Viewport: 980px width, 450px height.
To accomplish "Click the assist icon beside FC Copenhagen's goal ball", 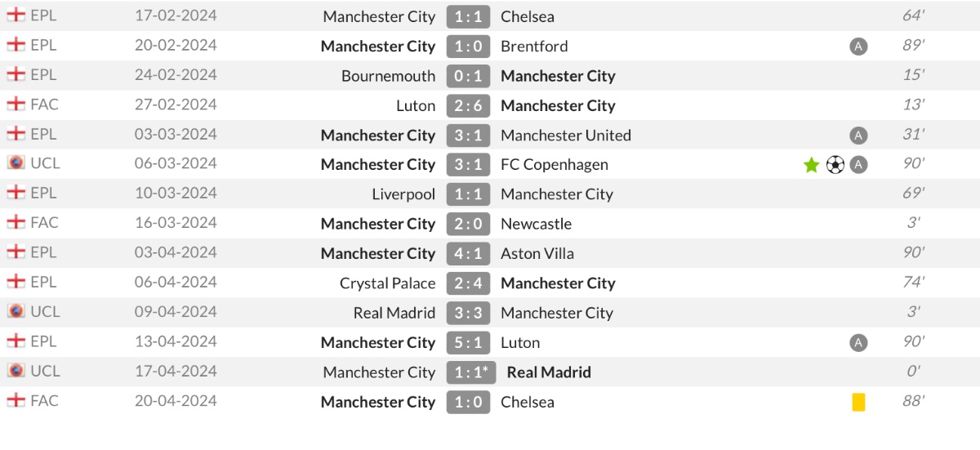I will point(858,165).
